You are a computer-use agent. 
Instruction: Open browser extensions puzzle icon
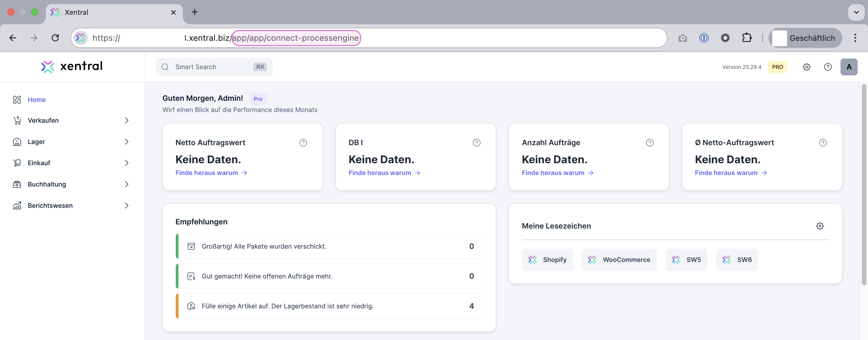coord(747,38)
